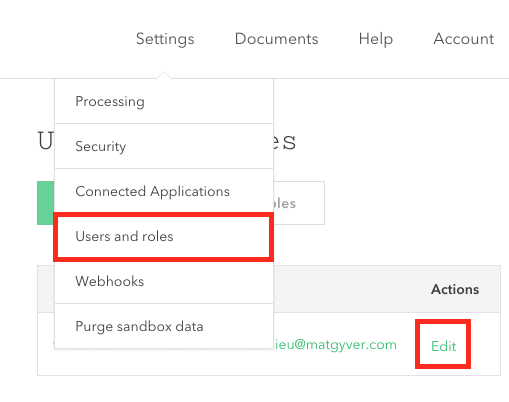The height and width of the screenshot is (402, 509).
Task: Choose Purge sandbox data option
Action: [164, 326]
